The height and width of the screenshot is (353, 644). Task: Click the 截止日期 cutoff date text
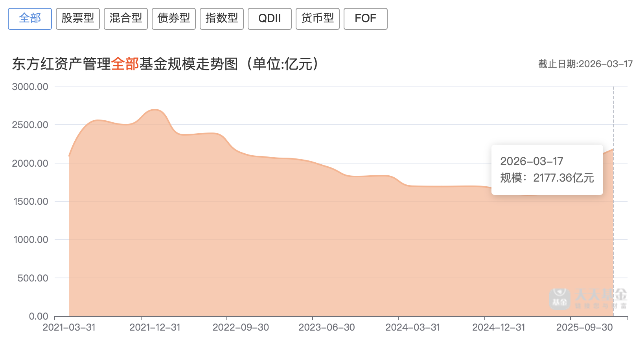(x=585, y=64)
